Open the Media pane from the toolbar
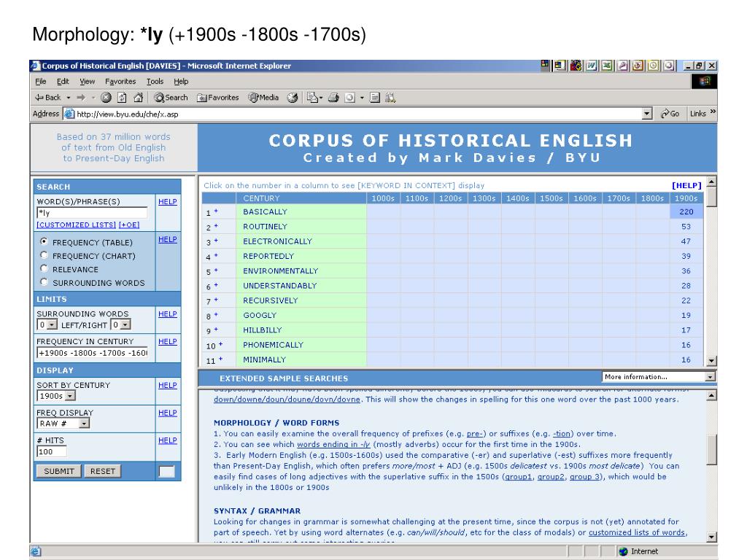Viewport: 747px width, 560px height. point(263,98)
